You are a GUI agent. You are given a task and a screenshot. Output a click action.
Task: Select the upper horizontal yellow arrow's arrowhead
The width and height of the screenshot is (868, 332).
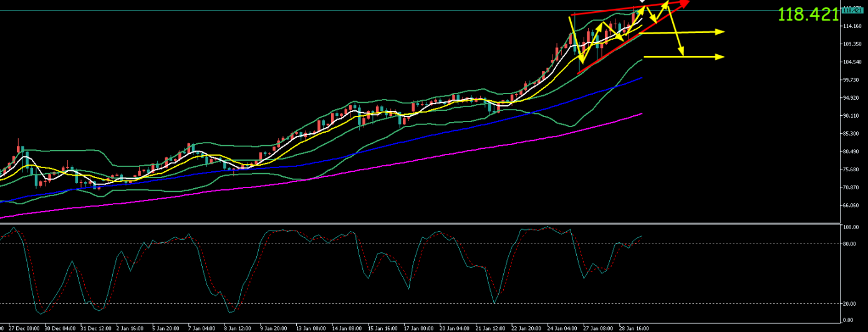(x=721, y=32)
